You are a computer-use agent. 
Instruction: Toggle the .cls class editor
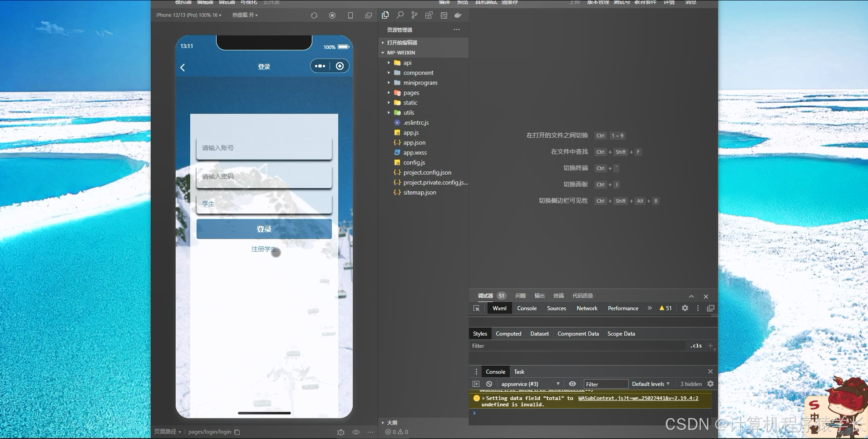[696, 346]
